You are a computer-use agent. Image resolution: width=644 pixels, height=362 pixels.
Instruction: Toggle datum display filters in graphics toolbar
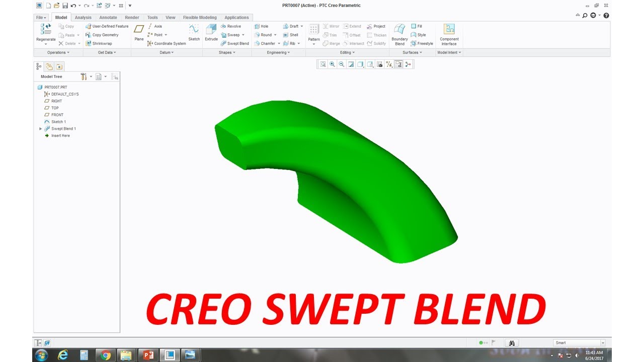point(389,64)
